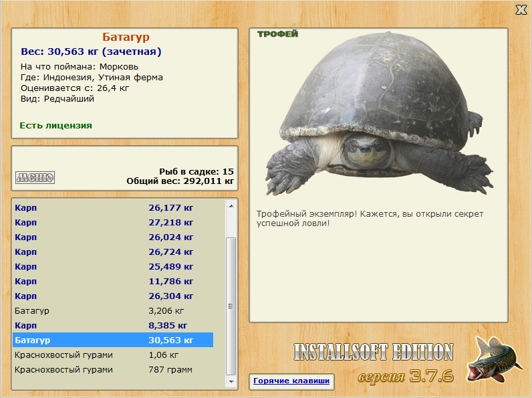Screen dimensions: 532x398
Task: Click the Installsoft Edition logo text
Action: 374,352
